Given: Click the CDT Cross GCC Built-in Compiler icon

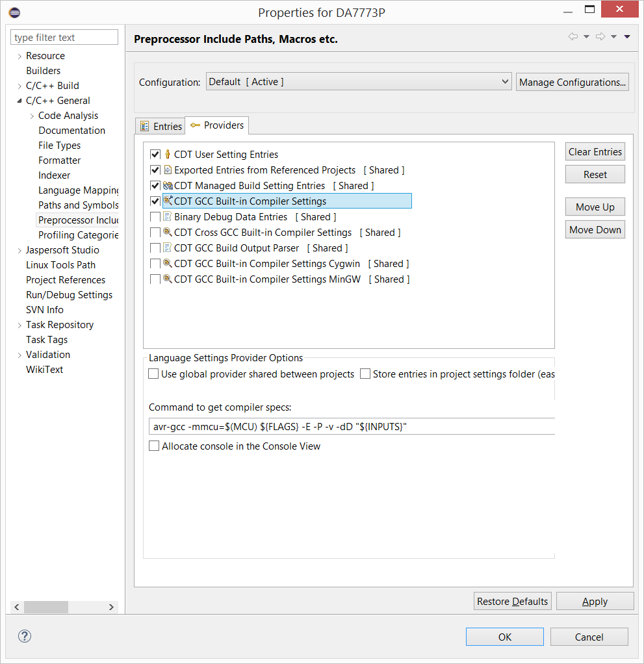Looking at the screenshot, I should [168, 232].
